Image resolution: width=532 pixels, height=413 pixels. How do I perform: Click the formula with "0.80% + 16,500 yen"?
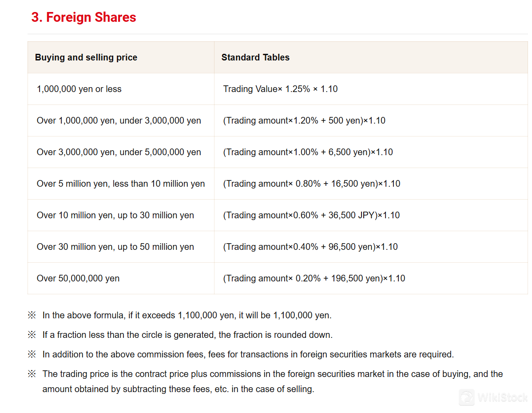click(x=312, y=184)
